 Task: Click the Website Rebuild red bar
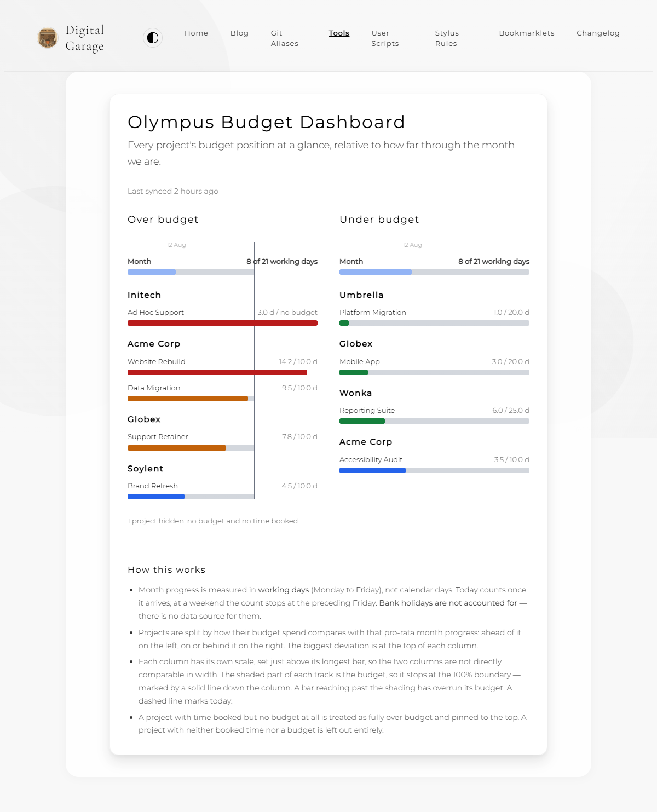point(217,372)
